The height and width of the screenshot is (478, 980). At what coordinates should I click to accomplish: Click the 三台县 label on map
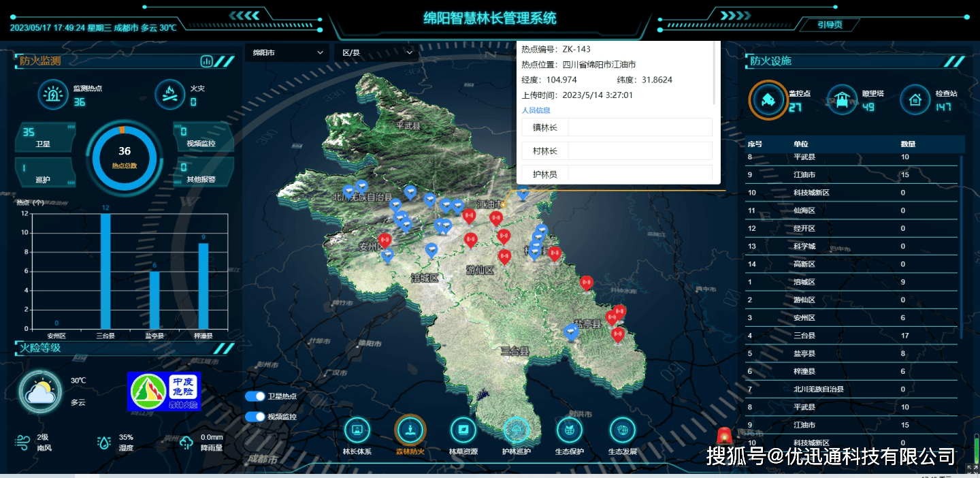coord(515,351)
